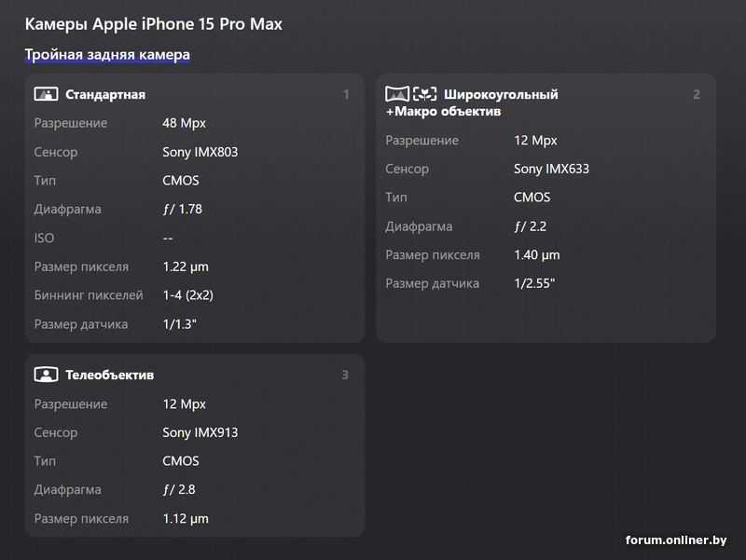Select the "Широкоугольный +Макро объектив" card title

[x=472, y=102]
